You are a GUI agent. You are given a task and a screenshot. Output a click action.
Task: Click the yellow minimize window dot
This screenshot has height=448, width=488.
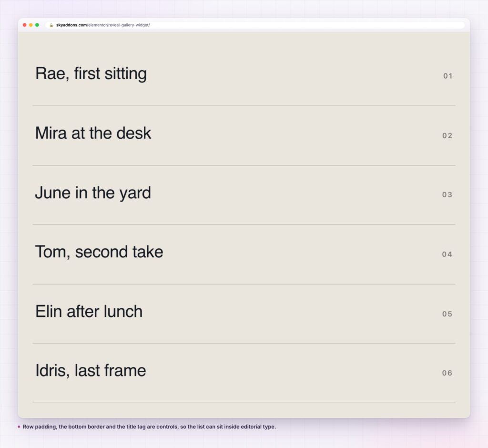tap(31, 25)
